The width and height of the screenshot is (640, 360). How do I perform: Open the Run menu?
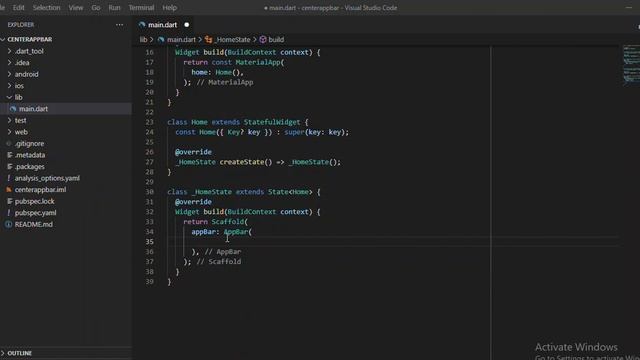pos(114,7)
